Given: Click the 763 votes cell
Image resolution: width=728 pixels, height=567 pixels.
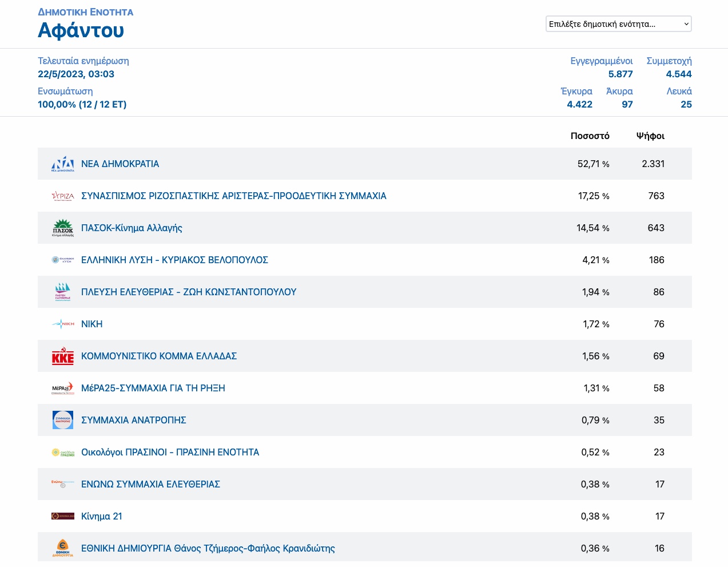Looking at the screenshot, I should point(657,196).
